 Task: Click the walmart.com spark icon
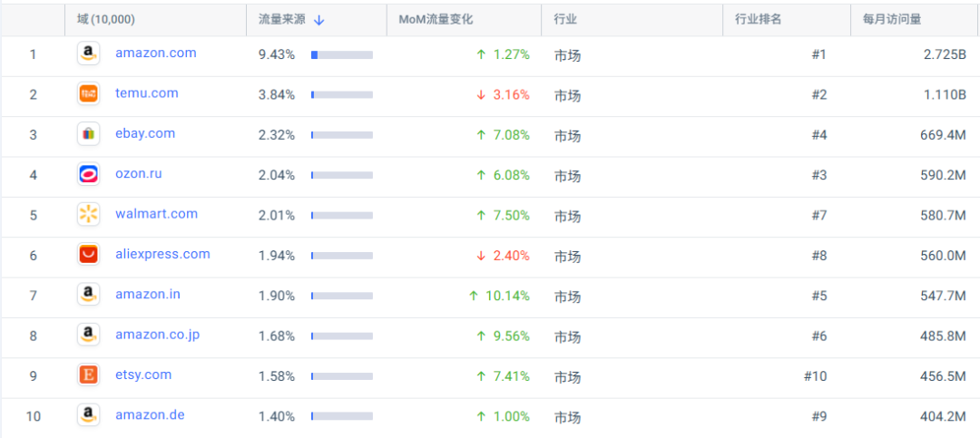click(88, 214)
